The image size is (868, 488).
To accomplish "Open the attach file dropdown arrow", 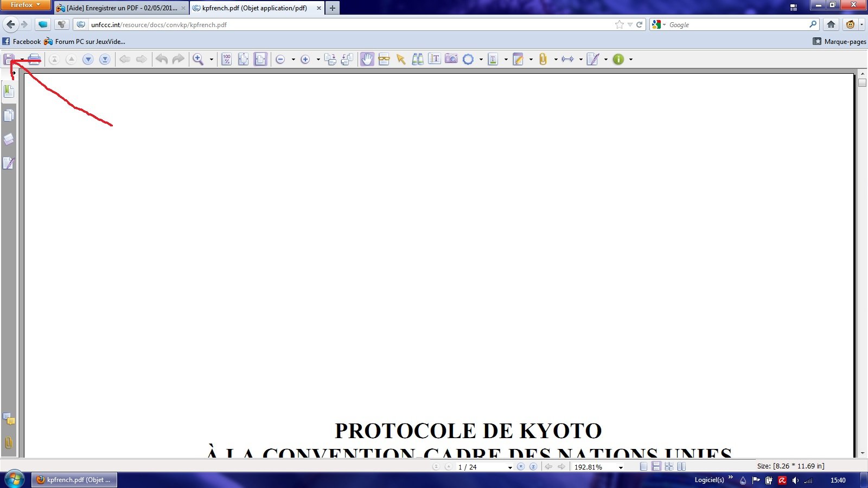I will pyautogui.click(x=556, y=59).
